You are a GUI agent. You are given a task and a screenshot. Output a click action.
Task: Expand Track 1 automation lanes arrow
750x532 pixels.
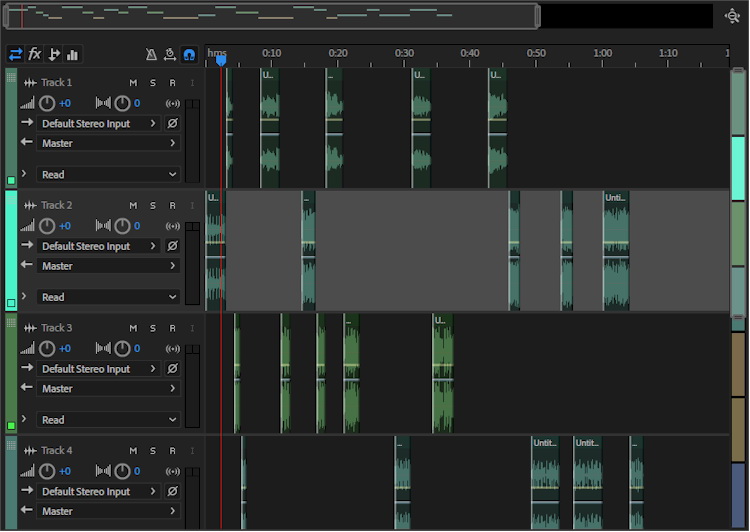[24, 174]
